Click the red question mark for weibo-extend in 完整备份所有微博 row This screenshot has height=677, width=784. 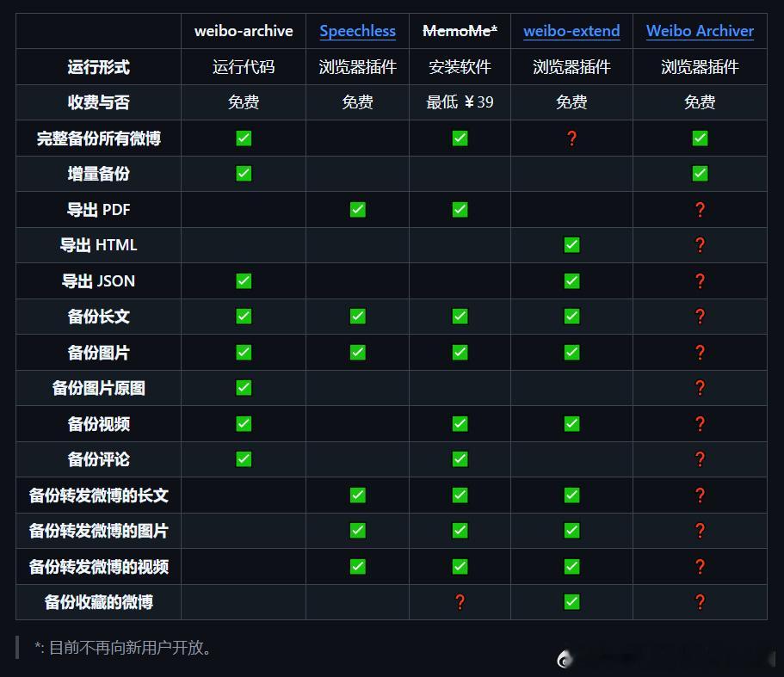pos(571,138)
